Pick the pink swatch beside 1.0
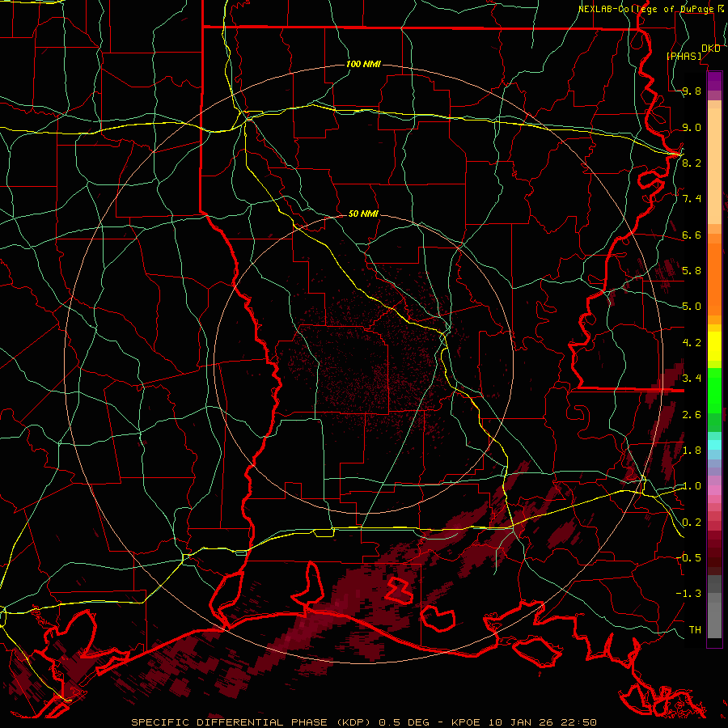 click(x=714, y=490)
